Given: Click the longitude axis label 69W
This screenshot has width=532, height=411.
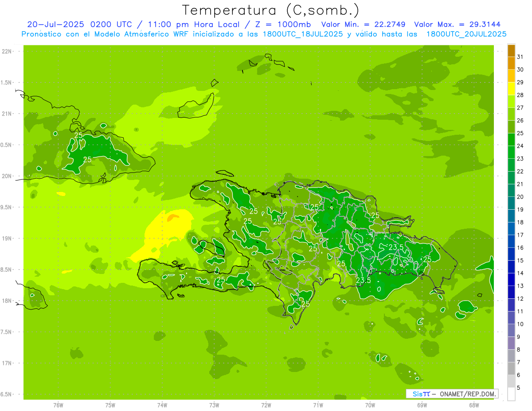Looking at the screenshot, I should (x=422, y=405).
